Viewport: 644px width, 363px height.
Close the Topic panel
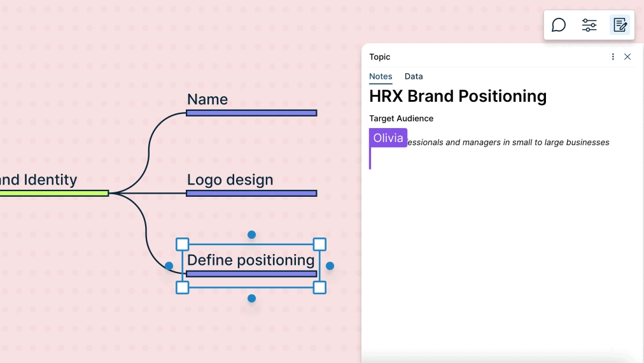pos(627,57)
